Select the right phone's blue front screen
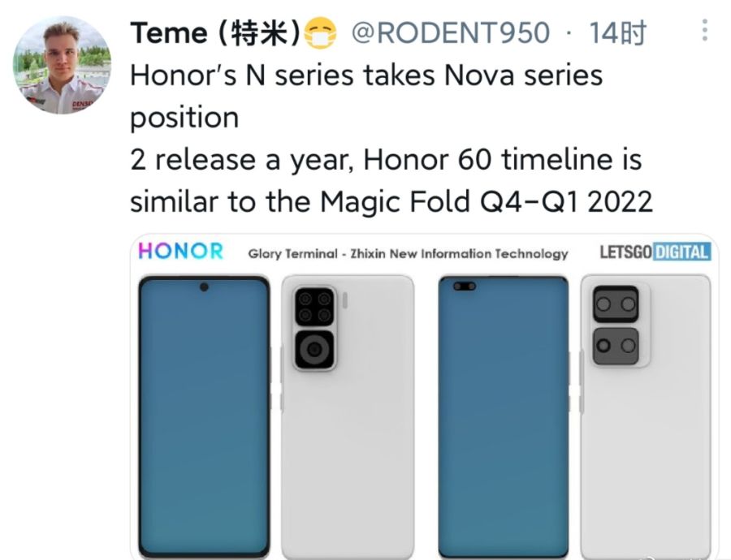This screenshot has height=560, width=731. click(x=504, y=416)
